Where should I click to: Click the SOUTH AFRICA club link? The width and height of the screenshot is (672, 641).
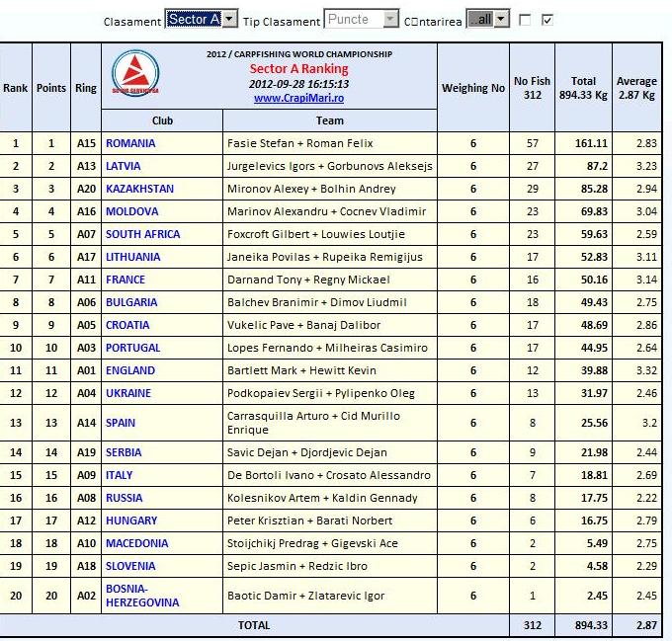(x=142, y=234)
